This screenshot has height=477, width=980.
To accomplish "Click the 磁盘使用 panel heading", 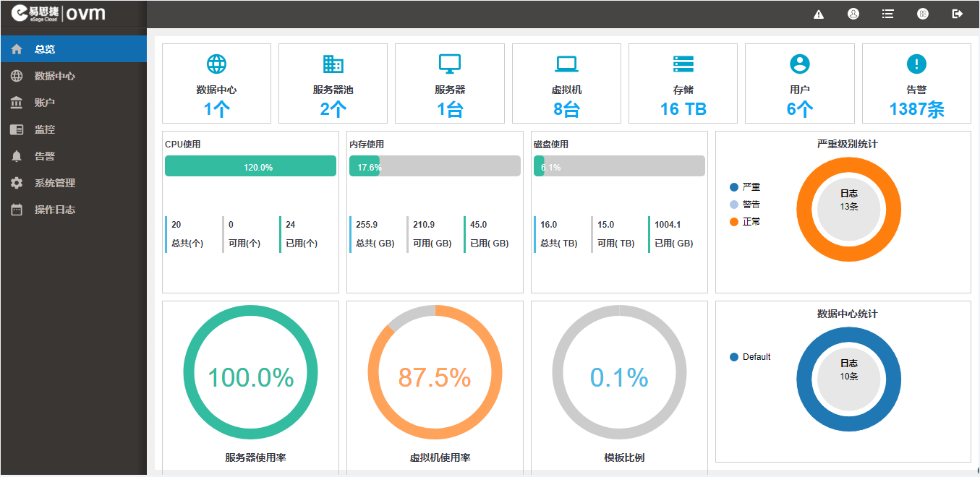I will point(551,145).
